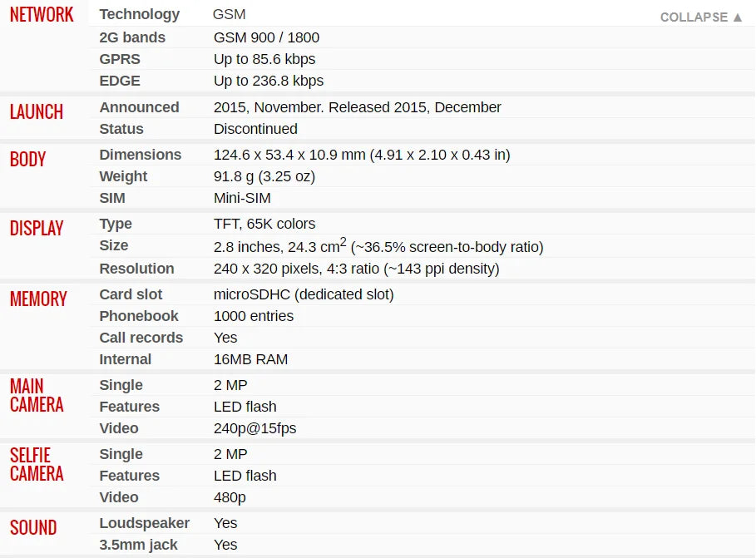This screenshot has height=558, width=756.
Task: Click the DISPLAY section heading
Action: (37, 228)
